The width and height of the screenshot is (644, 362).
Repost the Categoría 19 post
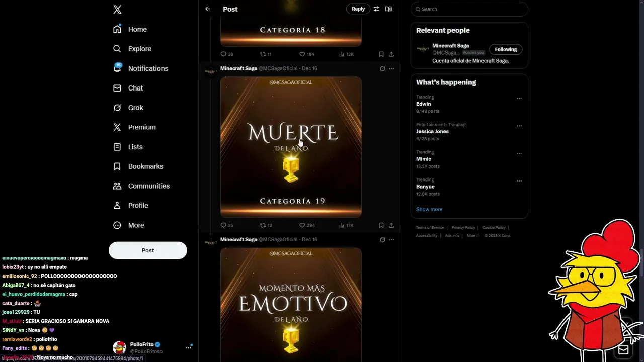(x=266, y=225)
